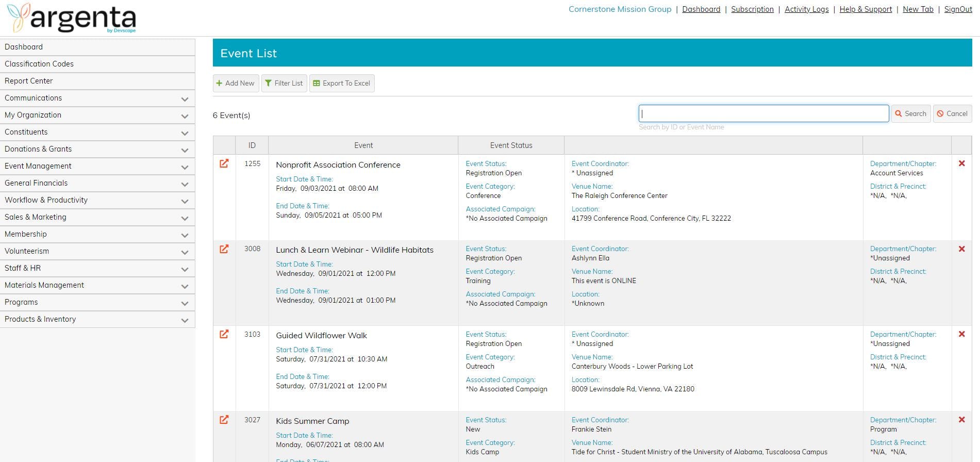Open event 1255 via edit icon

point(224,163)
